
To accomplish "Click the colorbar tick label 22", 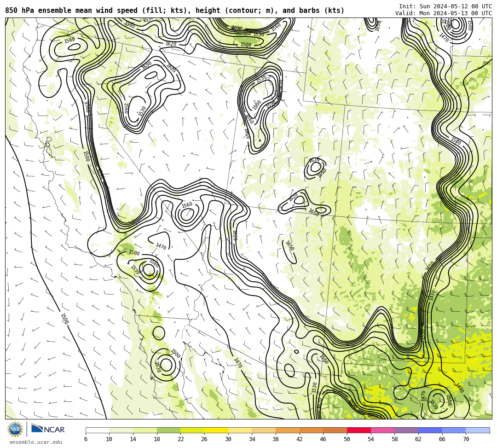I will tap(181, 439).
